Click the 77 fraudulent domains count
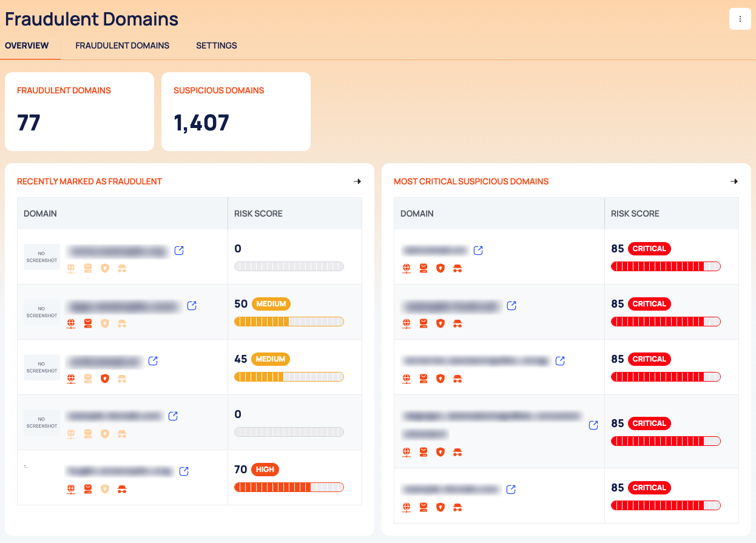The height and width of the screenshot is (543, 756). [x=29, y=123]
